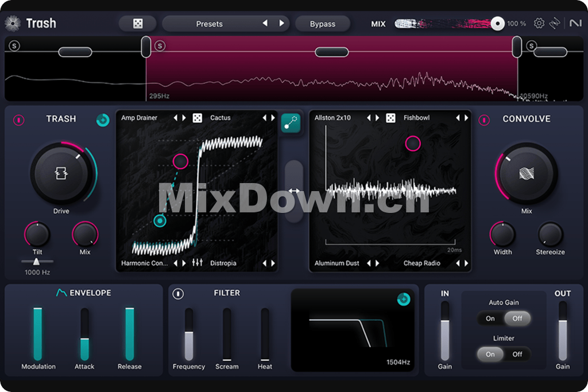Select previous Amp Drainer type
The height and width of the screenshot is (392, 588).
click(175, 118)
